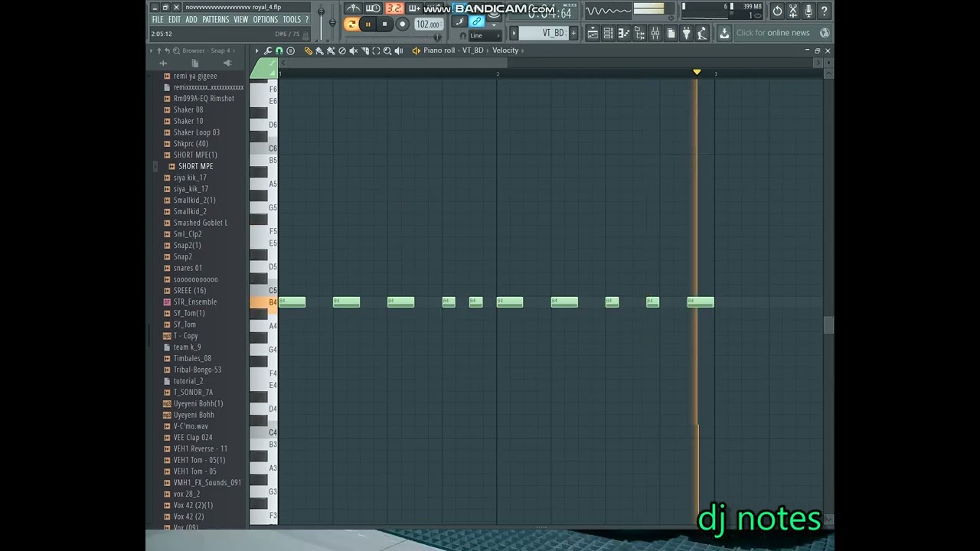Click the record button
This screenshot has height=551, width=980.
(x=403, y=24)
